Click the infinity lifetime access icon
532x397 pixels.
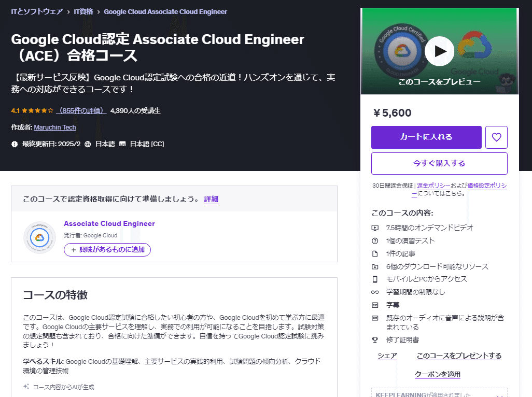pos(375,292)
